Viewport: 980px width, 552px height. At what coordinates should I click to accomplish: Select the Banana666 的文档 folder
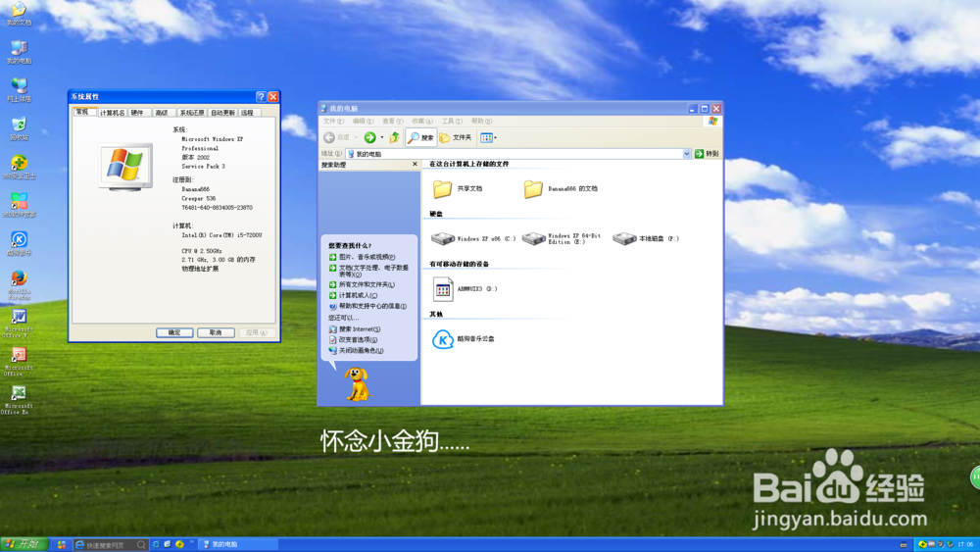click(561, 188)
